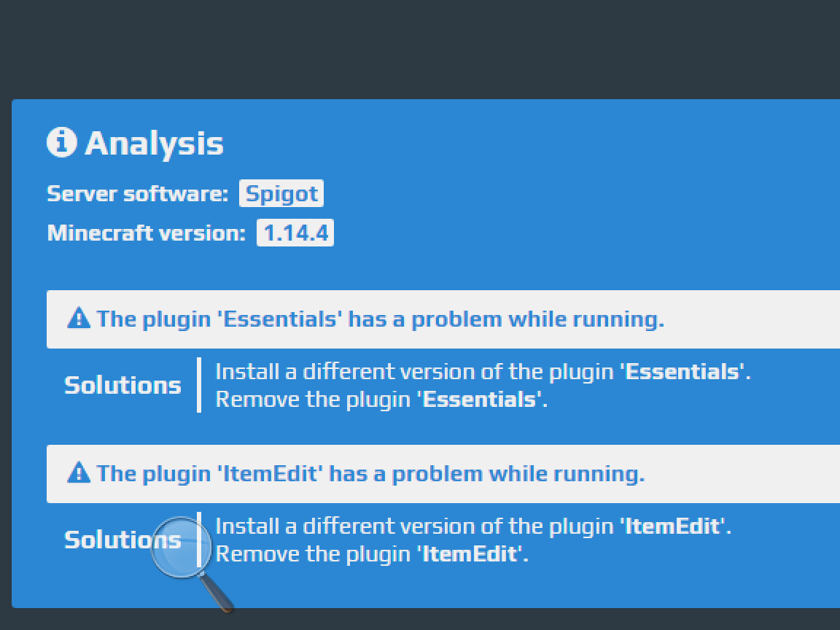The width and height of the screenshot is (840, 630).
Task: Click the Analysis info circle icon
Action: [x=61, y=142]
